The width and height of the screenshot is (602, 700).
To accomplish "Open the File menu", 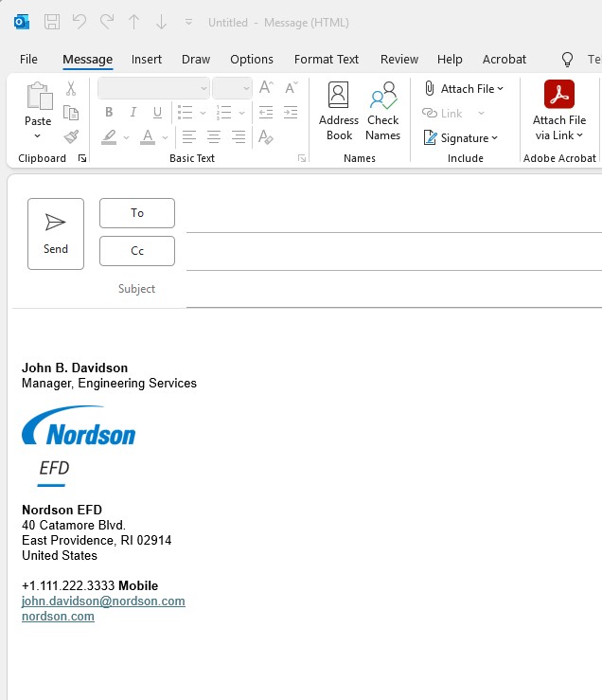I will (x=28, y=60).
